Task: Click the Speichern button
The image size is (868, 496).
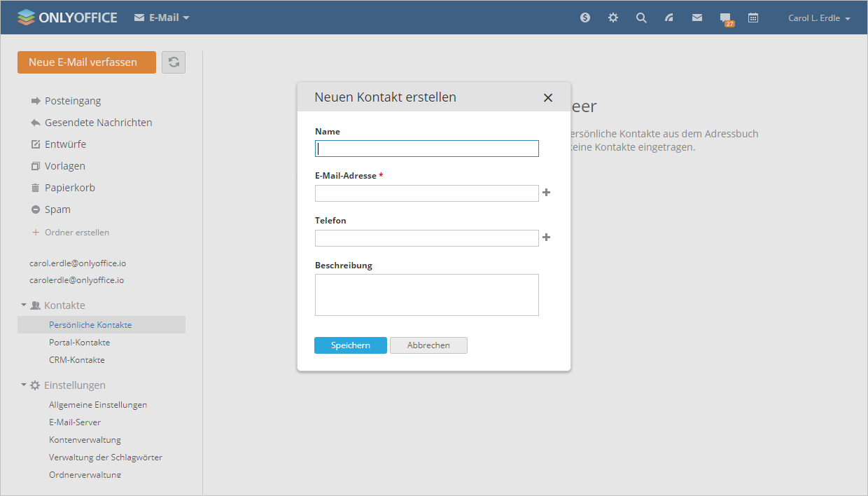Action: 351,345
